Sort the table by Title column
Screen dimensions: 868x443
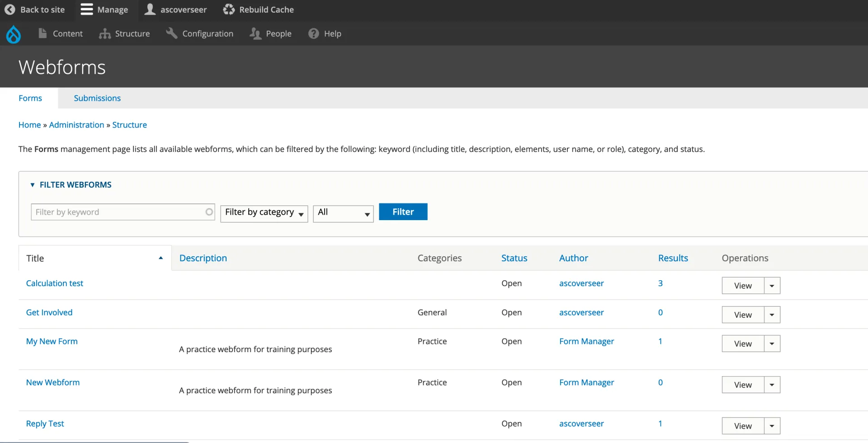[x=35, y=258]
